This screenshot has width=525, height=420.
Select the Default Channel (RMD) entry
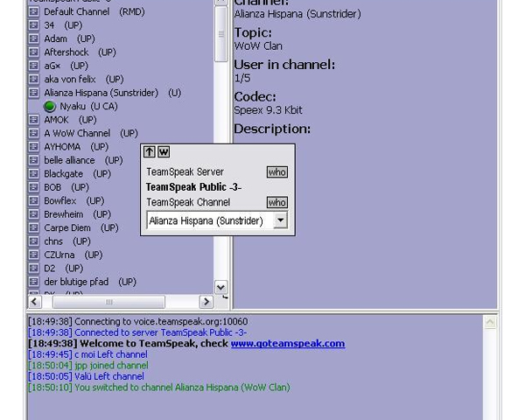point(94,11)
